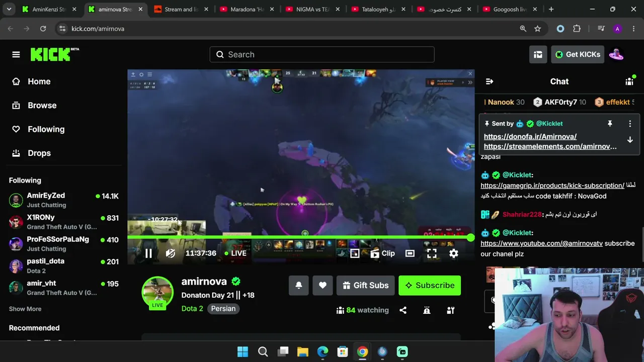
Task: Open pinned message three-dot options
Action: pyautogui.click(x=630, y=124)
